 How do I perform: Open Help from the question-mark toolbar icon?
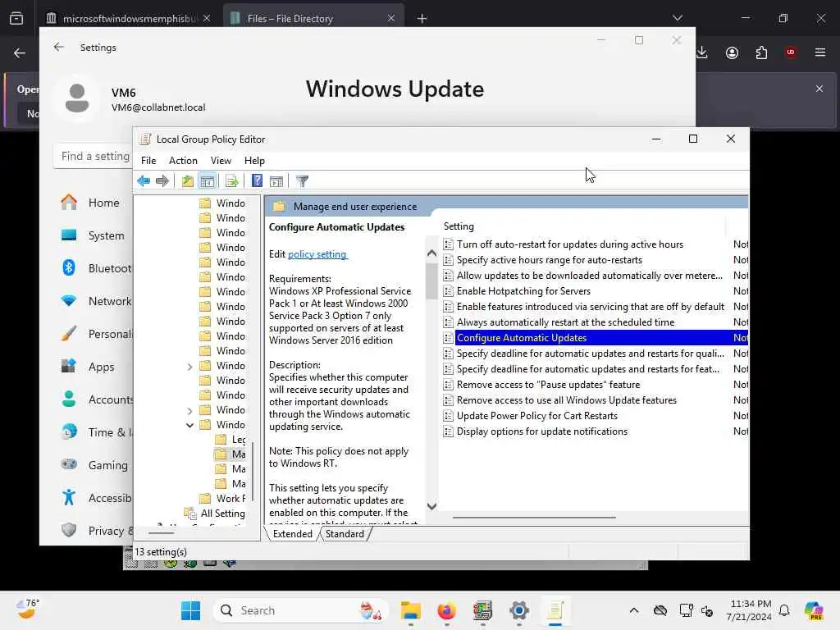(x=257, y=181)
